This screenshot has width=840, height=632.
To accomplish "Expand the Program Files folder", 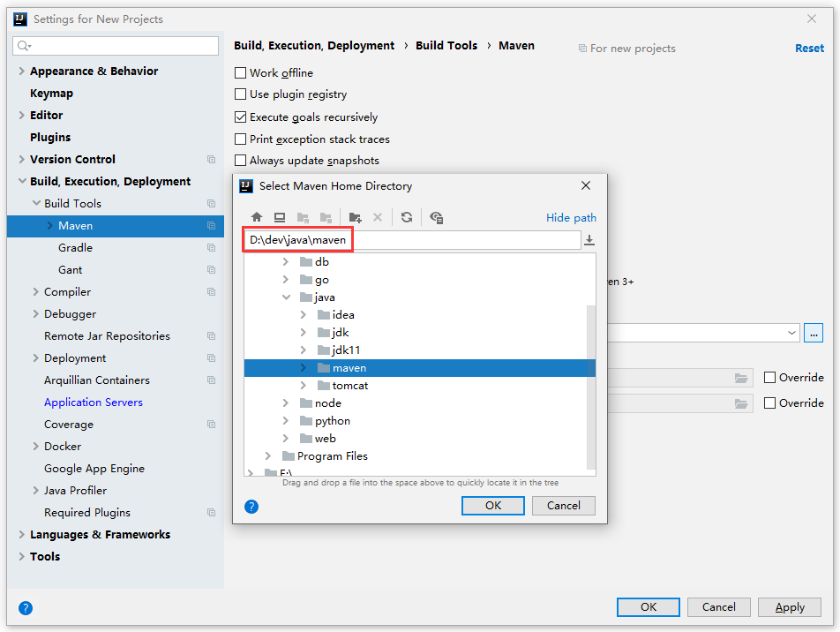I will 268,455.
